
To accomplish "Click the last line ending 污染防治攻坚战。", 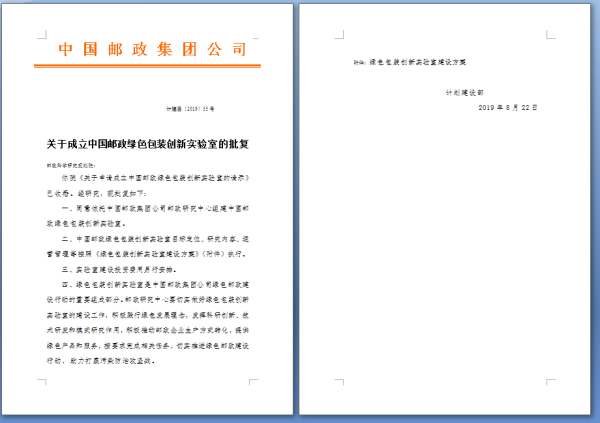I will pos(101,361).
